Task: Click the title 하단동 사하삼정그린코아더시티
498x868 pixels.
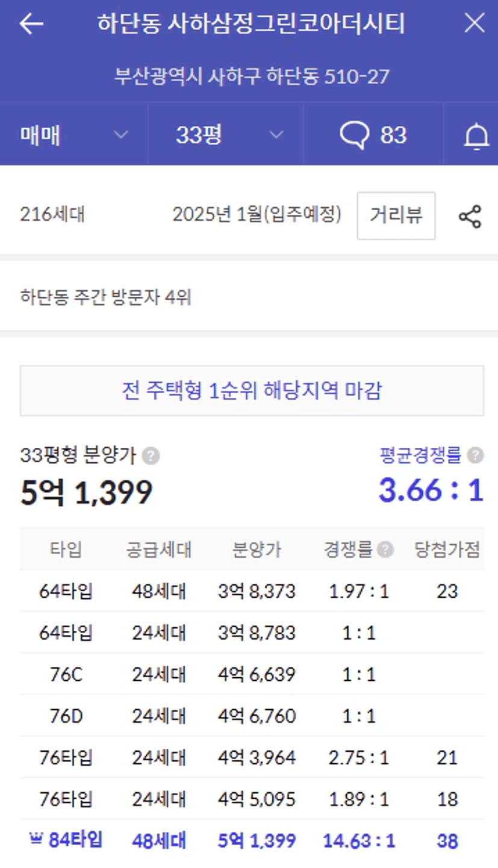Action: click(251, 24)
